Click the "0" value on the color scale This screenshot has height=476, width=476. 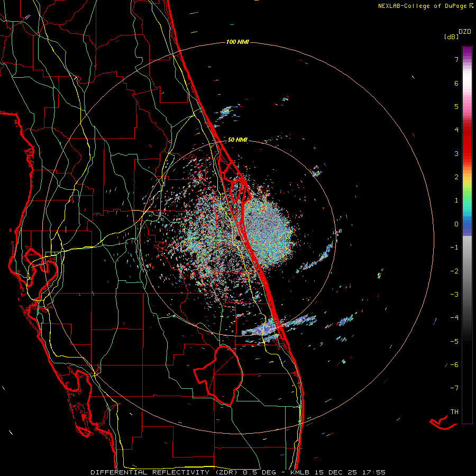coord(456,224)
